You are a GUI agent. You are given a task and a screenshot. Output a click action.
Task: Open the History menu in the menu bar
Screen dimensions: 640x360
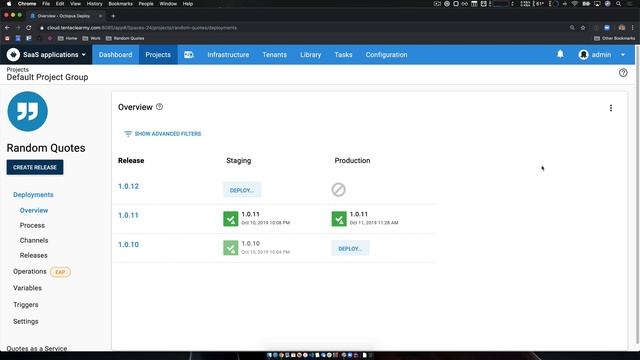coord(94,4)
